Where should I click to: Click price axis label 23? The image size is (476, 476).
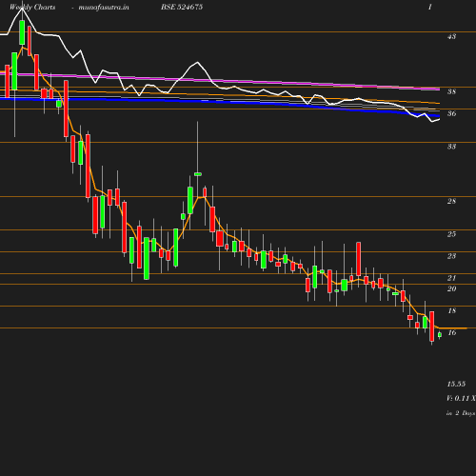(451, 256)
